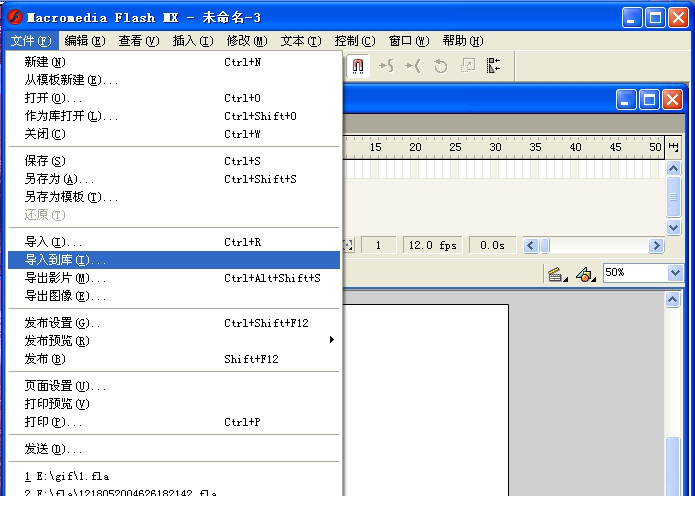Click the stage vertical scrollbar thumb

(672, 466)
